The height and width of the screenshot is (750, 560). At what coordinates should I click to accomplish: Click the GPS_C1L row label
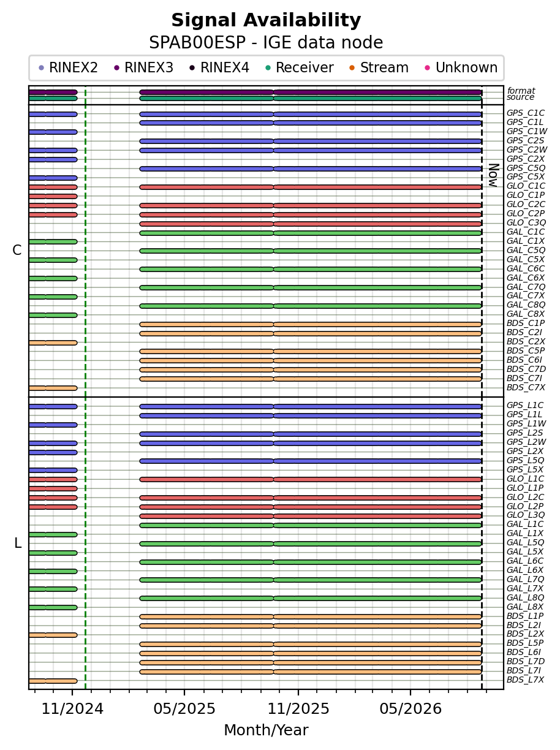click(524, 123)
